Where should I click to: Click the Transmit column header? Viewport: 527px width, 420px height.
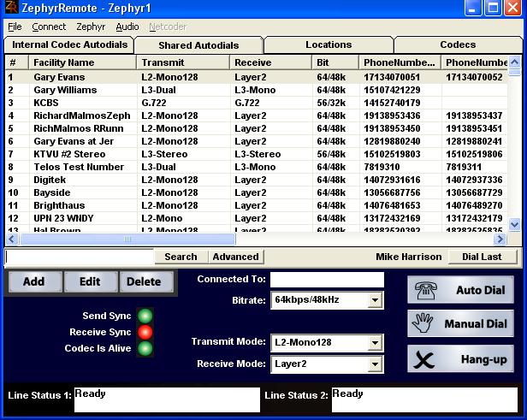pyautogui.click(x=183, y=62)
